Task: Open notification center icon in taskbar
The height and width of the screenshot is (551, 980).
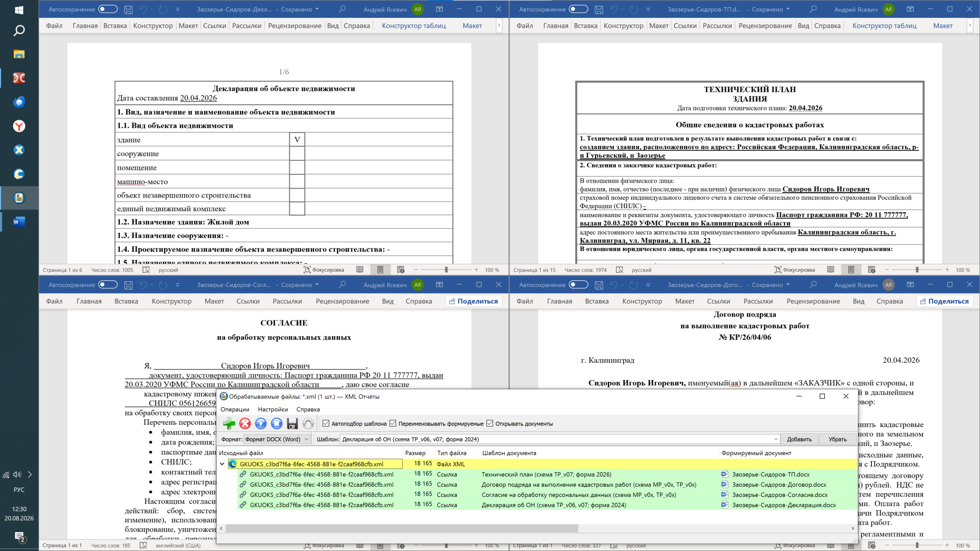Action: [x=20, y=537]
